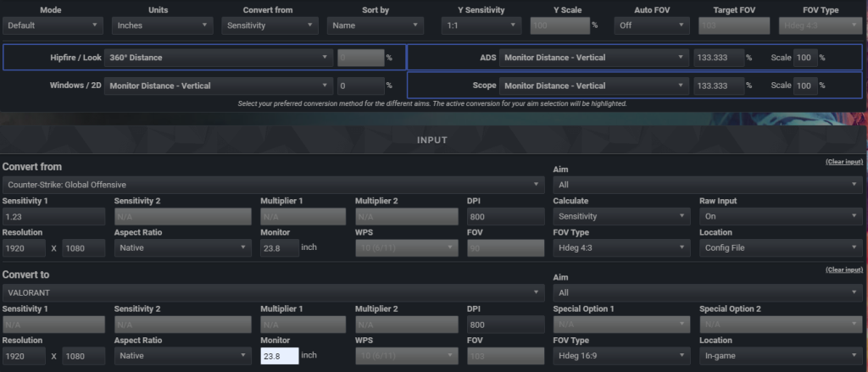Clear input for the Convert to section
Viewport: 868px width, 372px height.
[x=843, y=269]
